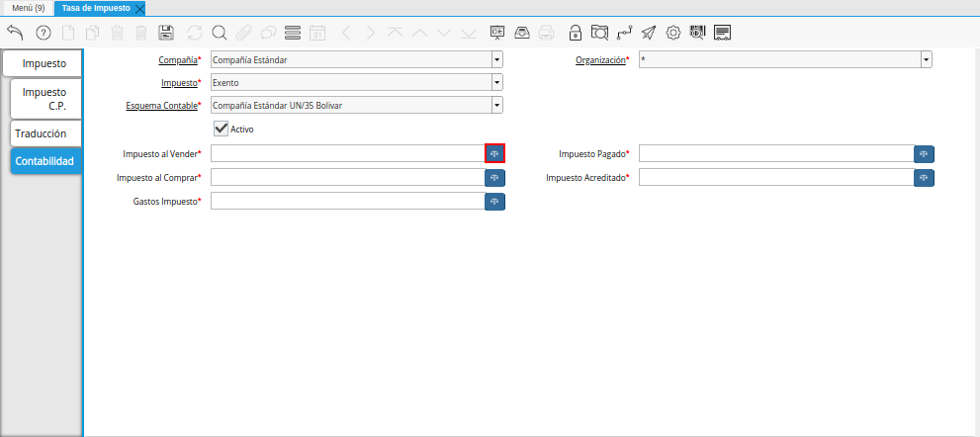Viewport: 980px width, 437px height.
Task: Uncheck the Activo checkbox
Action: tap(222, 129)
